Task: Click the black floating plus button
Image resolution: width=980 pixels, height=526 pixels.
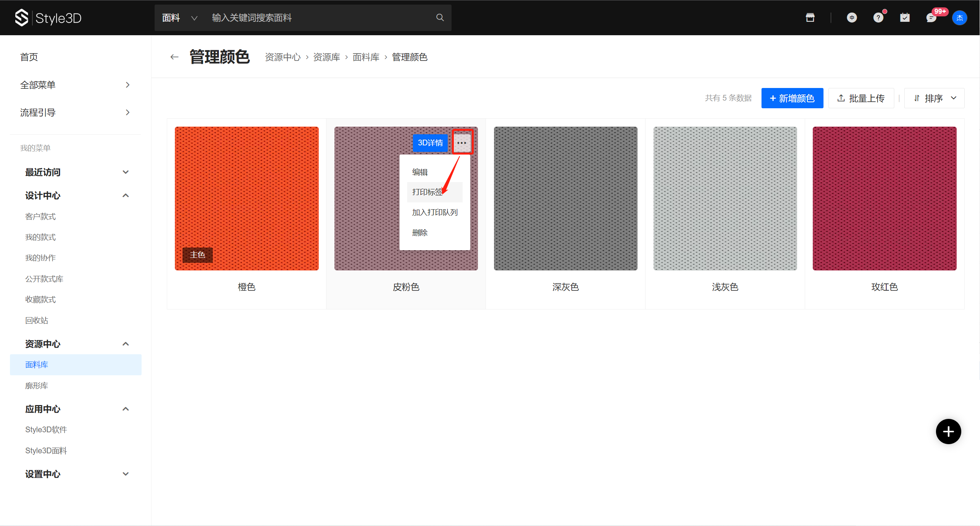Action: click(x=948, y=432)
